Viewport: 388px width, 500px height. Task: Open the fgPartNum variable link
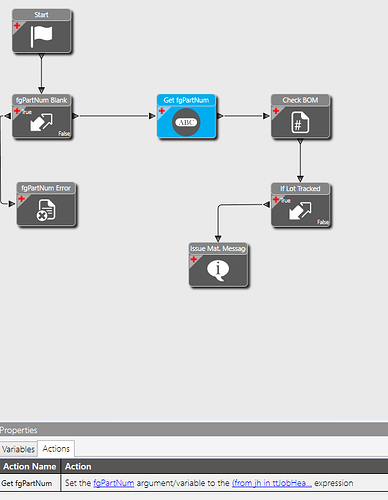(114, 483)
